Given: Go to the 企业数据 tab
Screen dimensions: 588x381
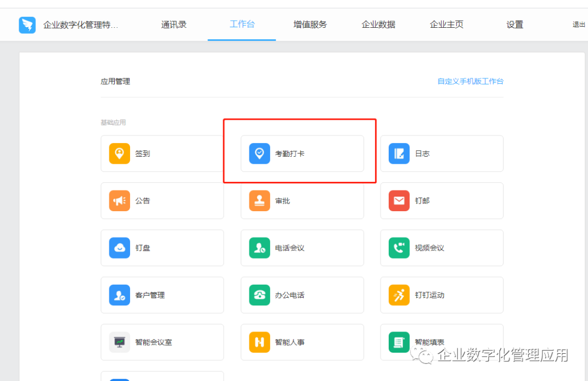Looking at the screenshot, I should 378,24.
